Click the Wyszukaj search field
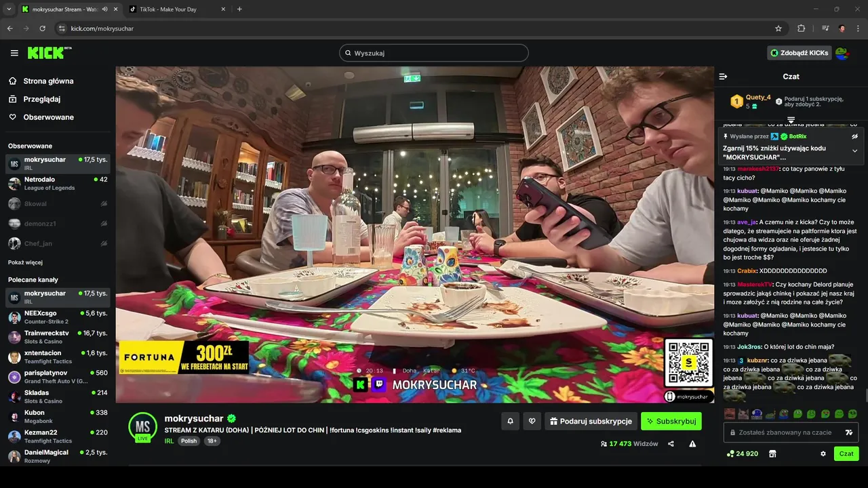 tap(434, 53)
